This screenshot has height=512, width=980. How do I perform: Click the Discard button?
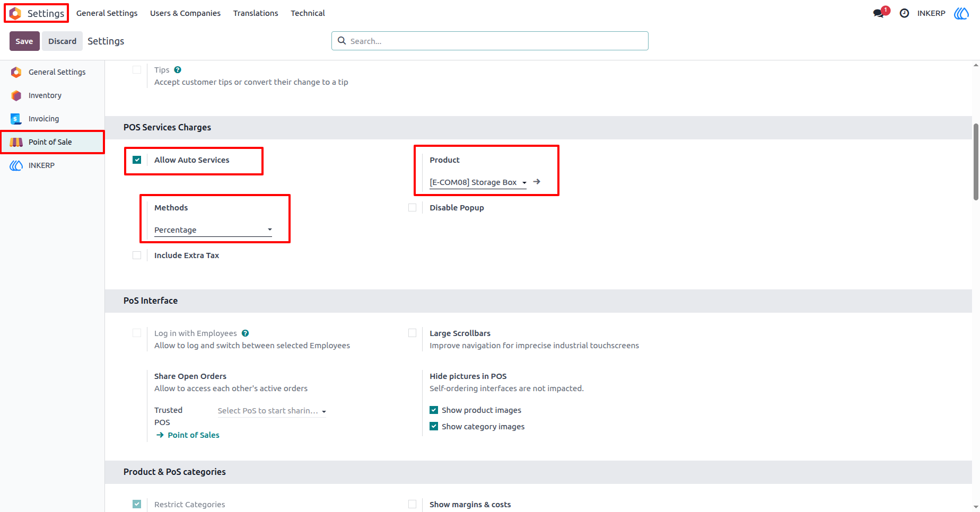63,41
